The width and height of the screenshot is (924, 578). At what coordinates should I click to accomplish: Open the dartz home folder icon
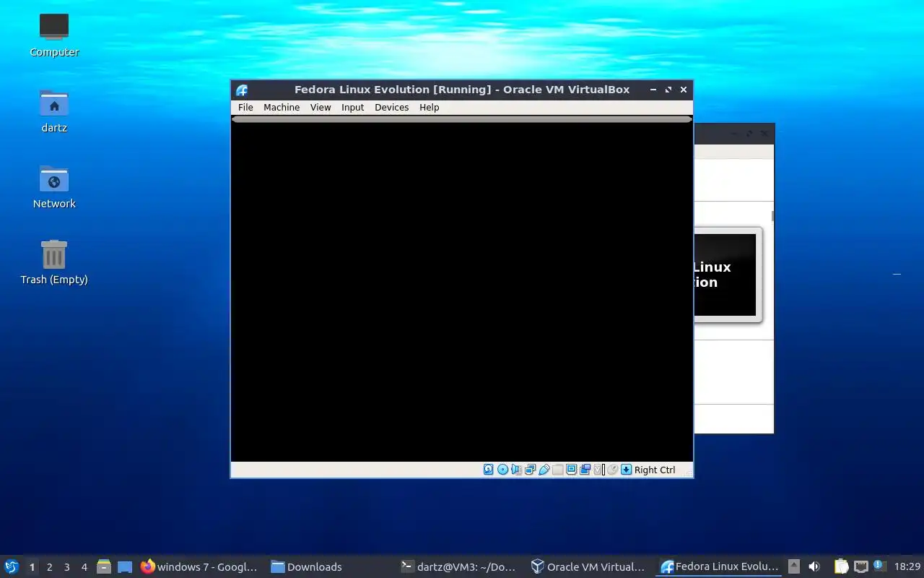tap(54, 111)
